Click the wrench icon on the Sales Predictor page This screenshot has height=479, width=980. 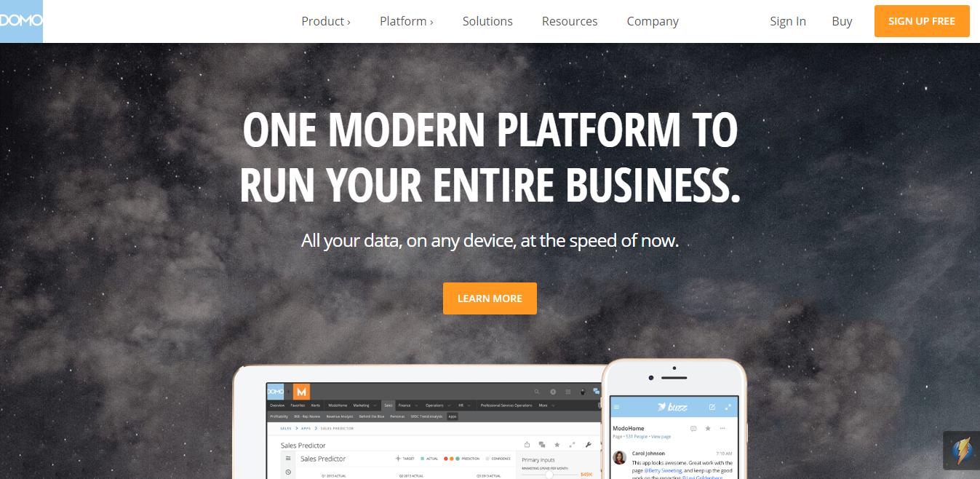pyautogui.click(x=588, y=444)
